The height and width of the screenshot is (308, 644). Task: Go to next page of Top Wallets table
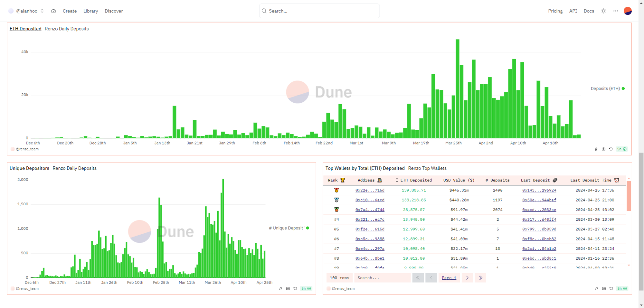[467, 278]
